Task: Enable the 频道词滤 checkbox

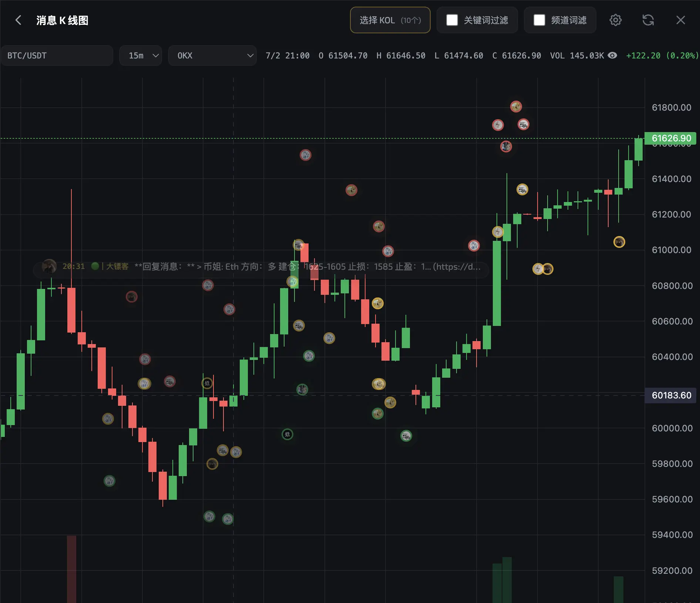Action: coord(539,20)
